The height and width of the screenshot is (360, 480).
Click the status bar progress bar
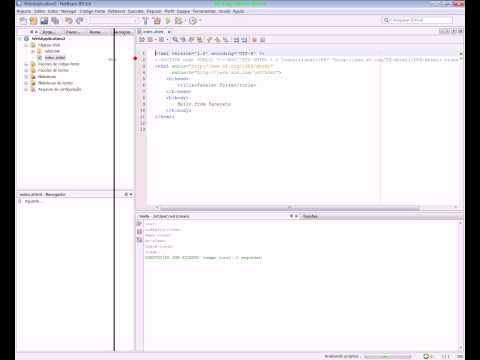tap(387, 356)
